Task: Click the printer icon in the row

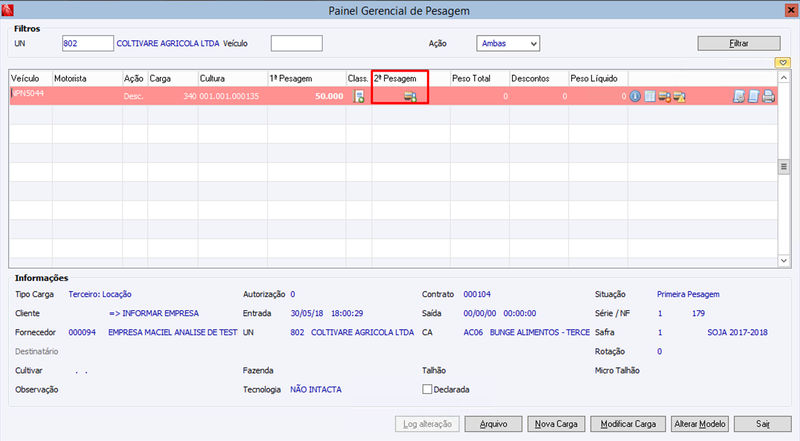Action: click(x=768, y=96)
